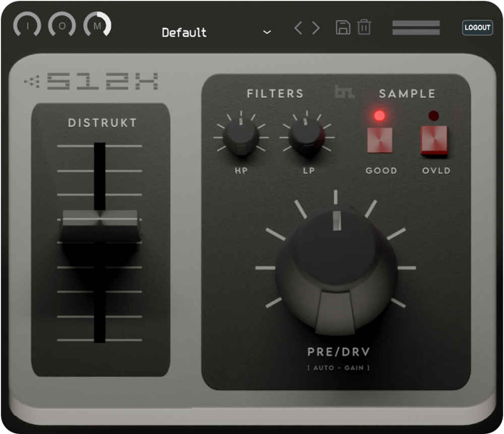The width and height of the screenshot is (504, 434).
Task: Click the small brand logo next to FILTERS
Action: 344,92
